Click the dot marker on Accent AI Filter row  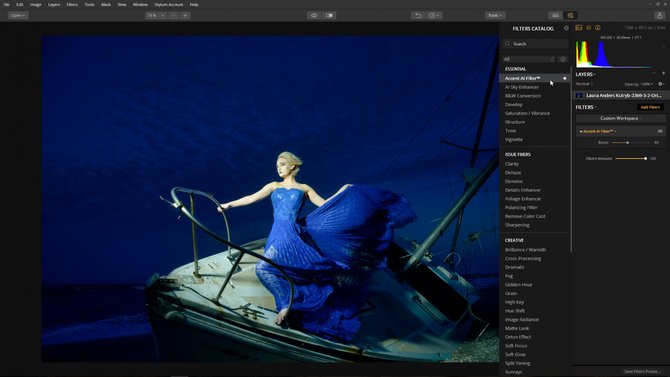click(564, 78)
